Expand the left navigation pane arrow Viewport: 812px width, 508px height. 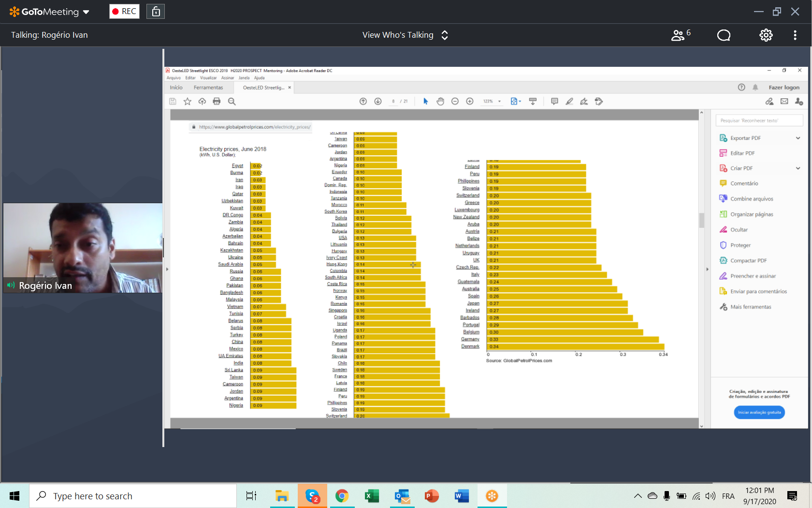tap(167, 269)
